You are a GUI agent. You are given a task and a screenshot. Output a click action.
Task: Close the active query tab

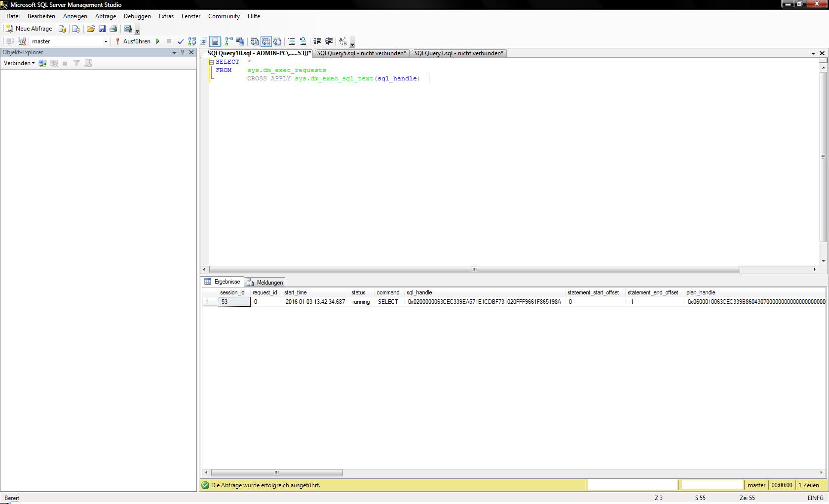(822, 53)
